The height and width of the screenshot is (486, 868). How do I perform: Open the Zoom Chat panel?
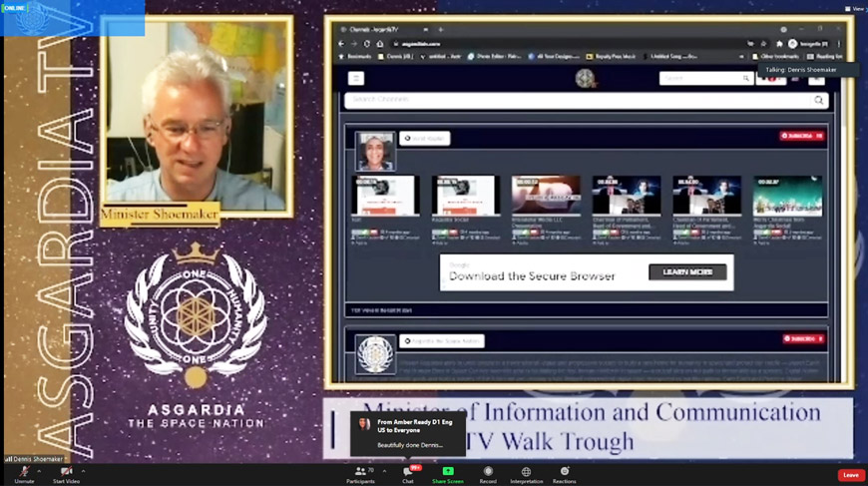click(x=408, y=474)
